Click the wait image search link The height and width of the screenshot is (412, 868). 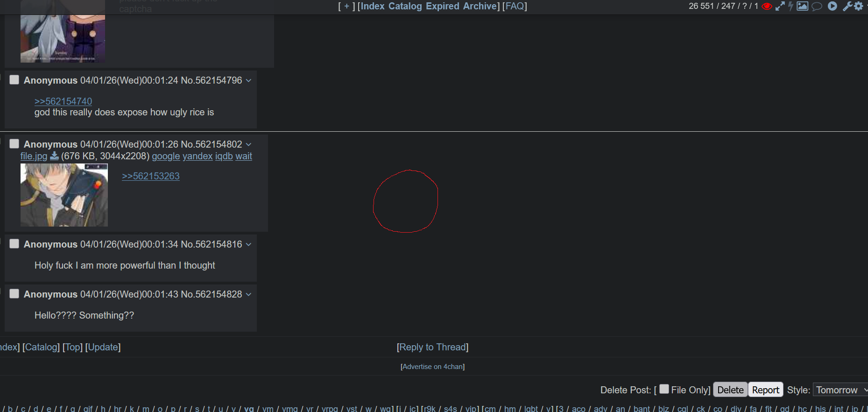click(244, 156)
